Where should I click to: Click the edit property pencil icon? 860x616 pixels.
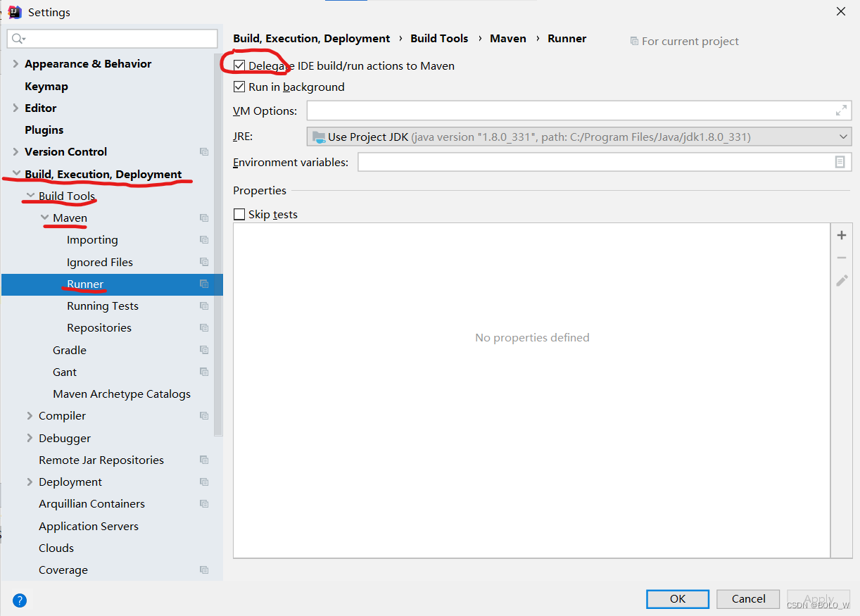pos(841,280)
